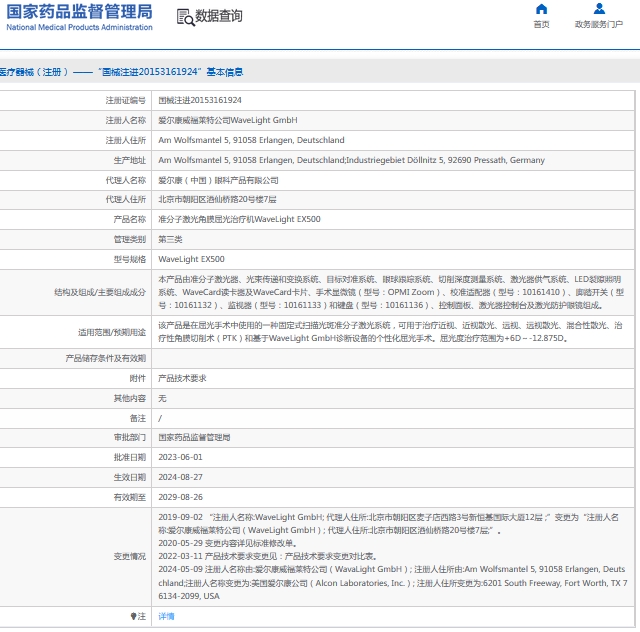
Task: Open the 详情 details link
Action: pos(166,616)
